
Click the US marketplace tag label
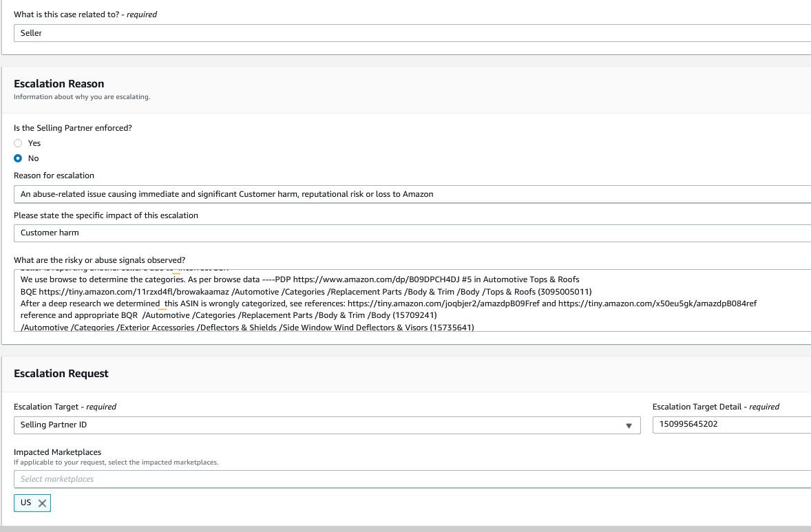click(26, 502)
